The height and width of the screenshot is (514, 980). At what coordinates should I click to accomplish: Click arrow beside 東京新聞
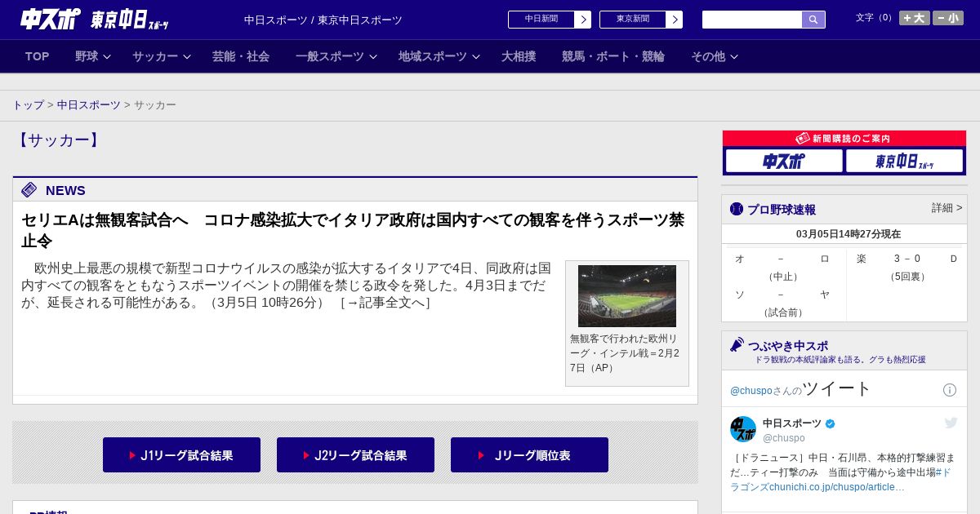tap(675, 20)
